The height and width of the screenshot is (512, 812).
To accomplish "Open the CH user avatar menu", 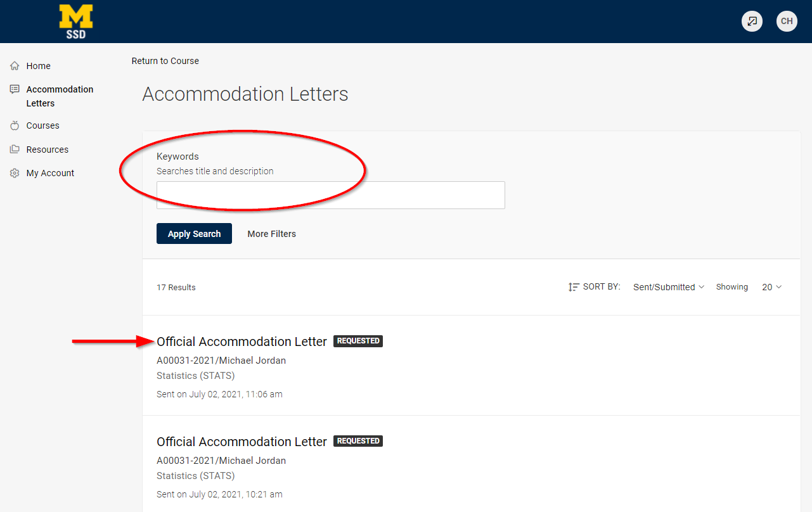I will click(787, 21).
